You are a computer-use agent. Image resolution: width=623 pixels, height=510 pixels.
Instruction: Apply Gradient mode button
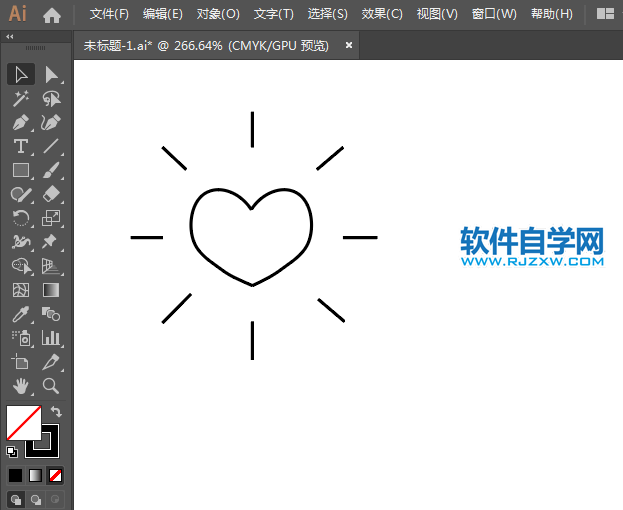click(35, 475)
